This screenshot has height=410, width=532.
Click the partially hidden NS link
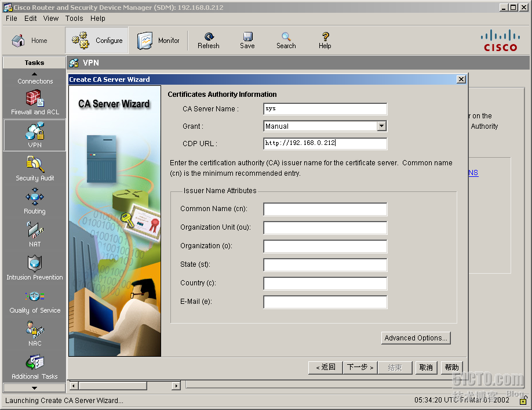click(473, 173)
